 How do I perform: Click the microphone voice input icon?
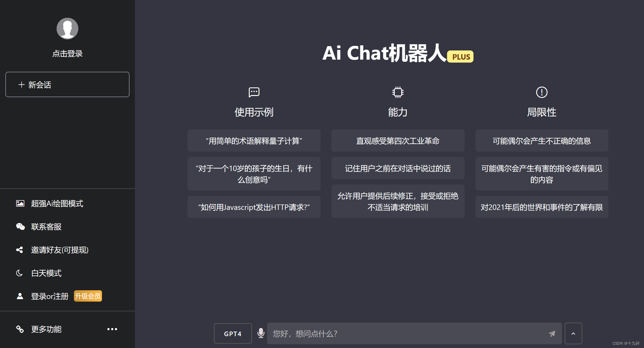[x=261, y=333]
